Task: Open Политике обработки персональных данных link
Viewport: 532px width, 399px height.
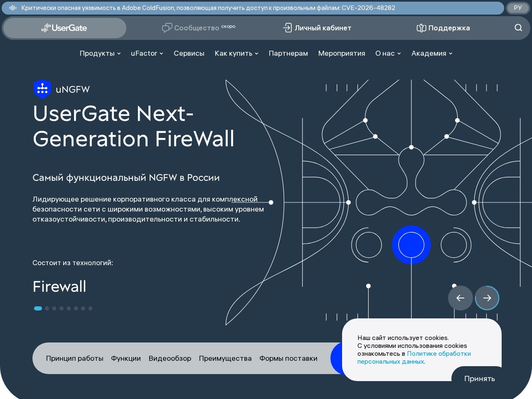Action: 414,357
